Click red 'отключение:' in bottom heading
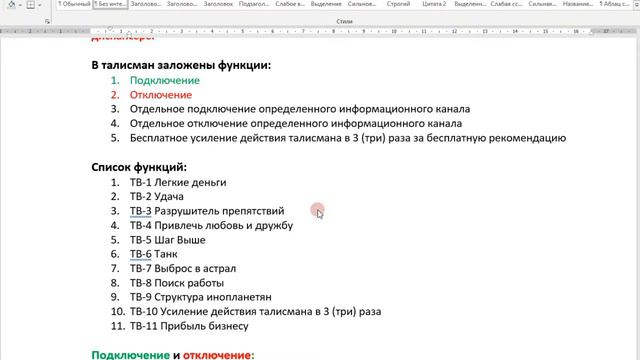This screenshot has width=640, height=360. [x=218, y=355]
